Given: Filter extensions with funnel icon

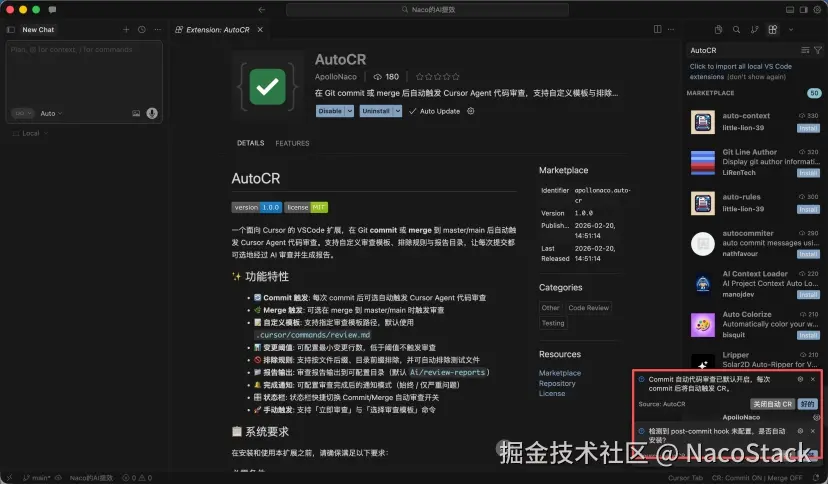Looking at the screenshot, I should tap(817, 50).
